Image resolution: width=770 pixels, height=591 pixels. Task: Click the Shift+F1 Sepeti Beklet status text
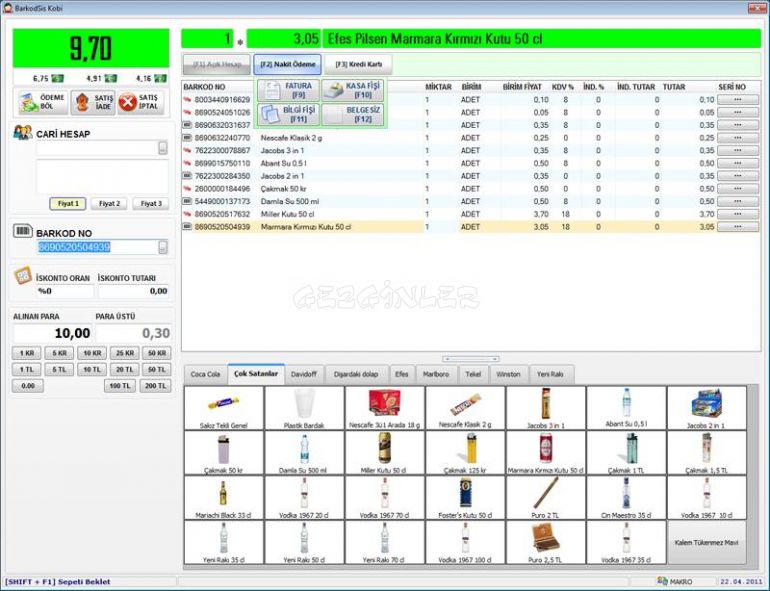coord(57,582)
